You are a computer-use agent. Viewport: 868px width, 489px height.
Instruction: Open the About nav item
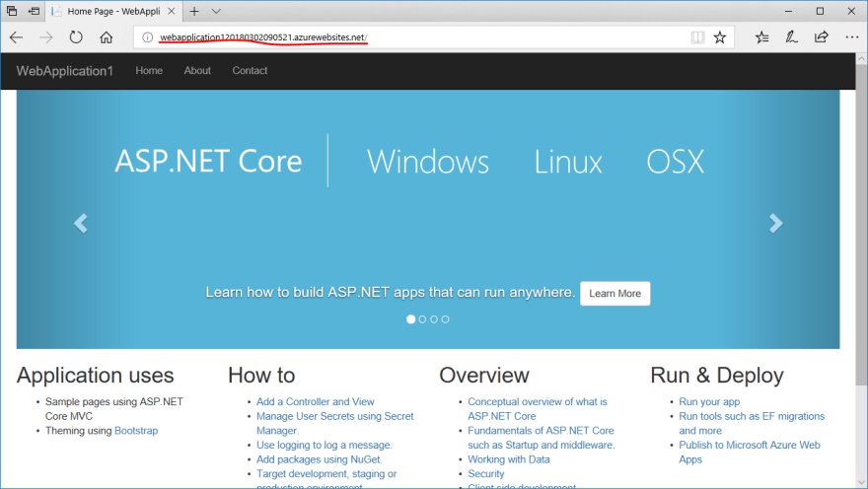pos(197,71)
